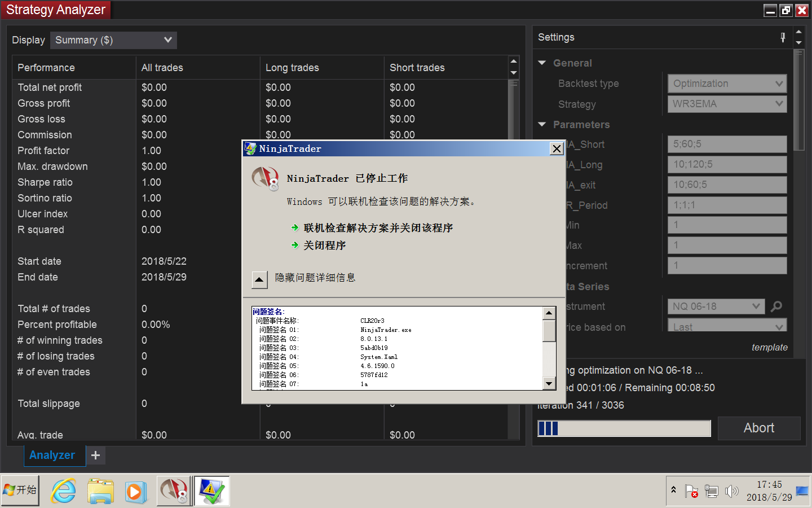Viewport: 812px width, 508px height.
Task: Collapse the Parameters settings section
Action: pyautogui.click(x=542, y=125)
